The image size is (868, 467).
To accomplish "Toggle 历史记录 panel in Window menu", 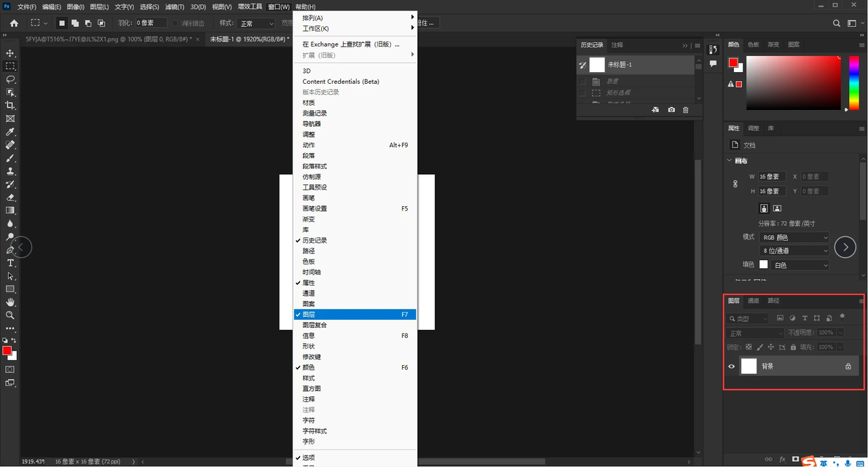I will 355,240.
